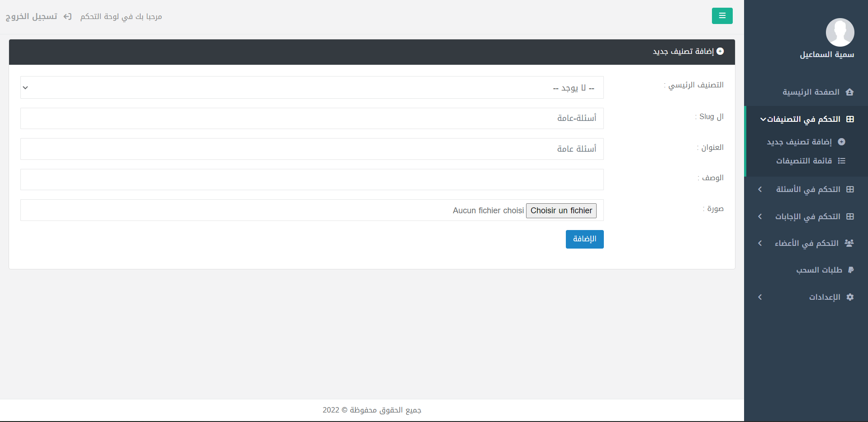Click the الوصف field label

[x=711, y=177]
